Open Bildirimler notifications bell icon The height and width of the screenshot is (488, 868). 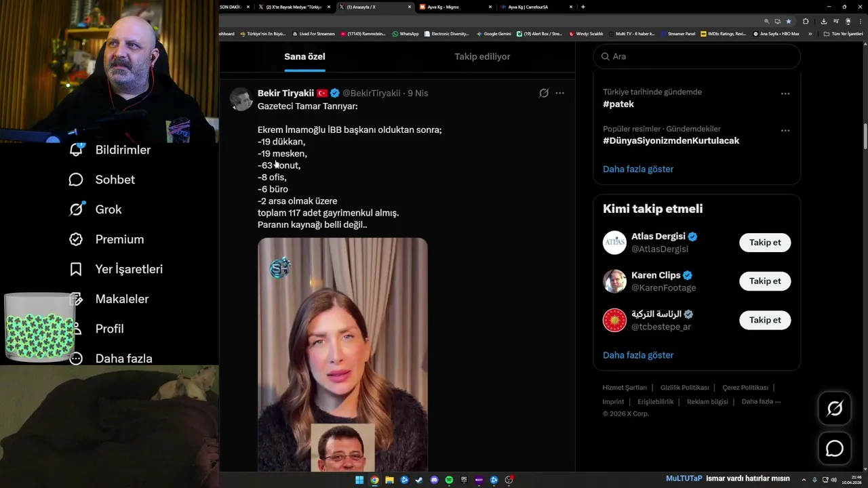click(76, 150)
